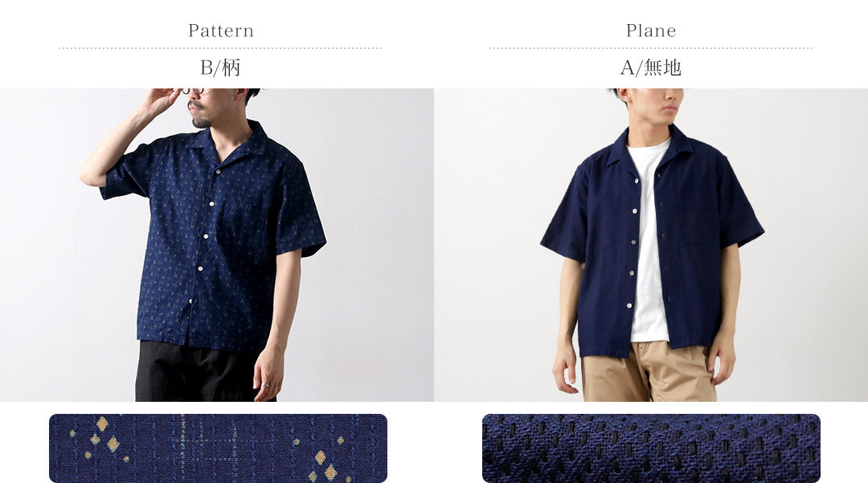Click the black pants of the left model
Viewport: 868px width, 483px height.
[x=199, y=372]
